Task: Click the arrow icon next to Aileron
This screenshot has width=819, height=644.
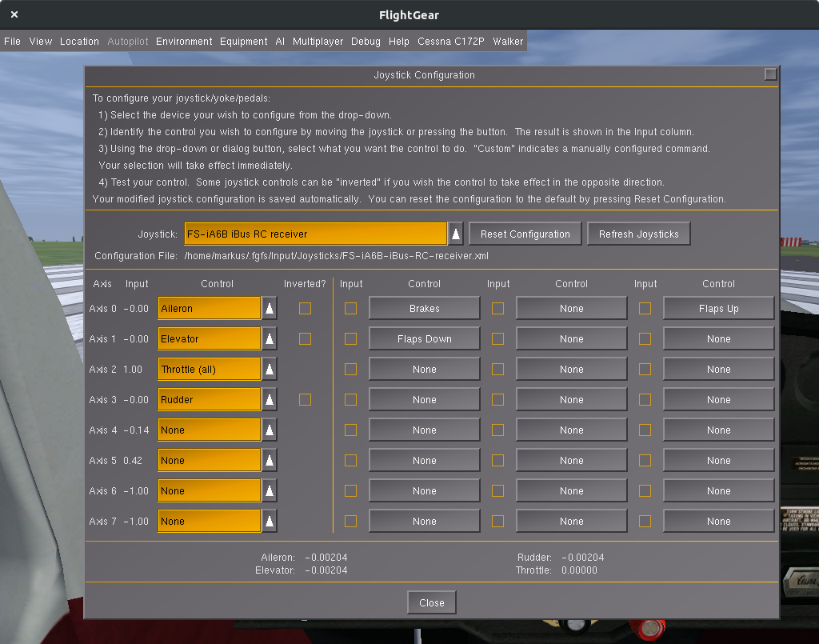Action: 270,308
